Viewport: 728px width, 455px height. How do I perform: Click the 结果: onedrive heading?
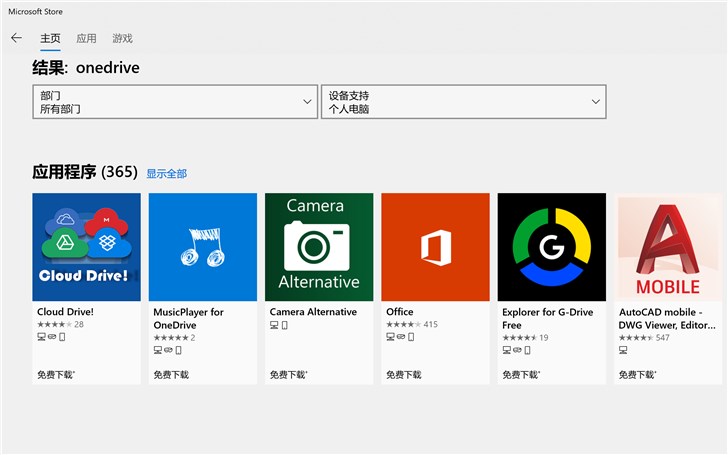[x=86, y=68]
